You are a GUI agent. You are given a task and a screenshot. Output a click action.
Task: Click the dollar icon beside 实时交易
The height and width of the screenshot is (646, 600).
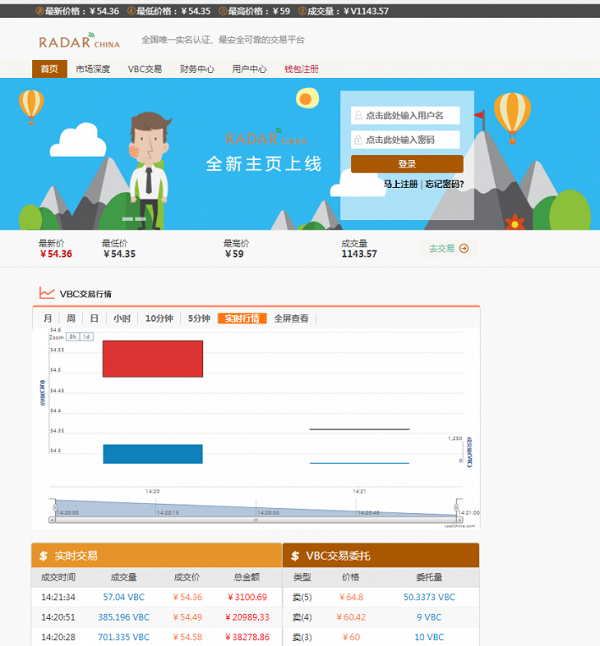[x=44, y=556]
